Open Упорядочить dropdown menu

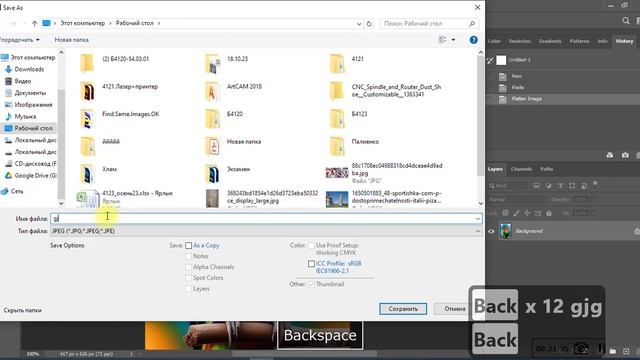click(20, 40)
